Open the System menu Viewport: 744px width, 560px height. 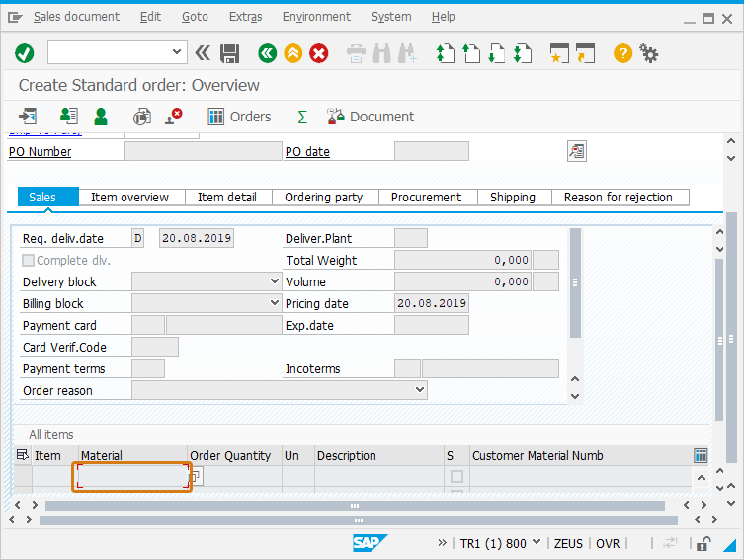pyautogui.click(x=391, y=17)
